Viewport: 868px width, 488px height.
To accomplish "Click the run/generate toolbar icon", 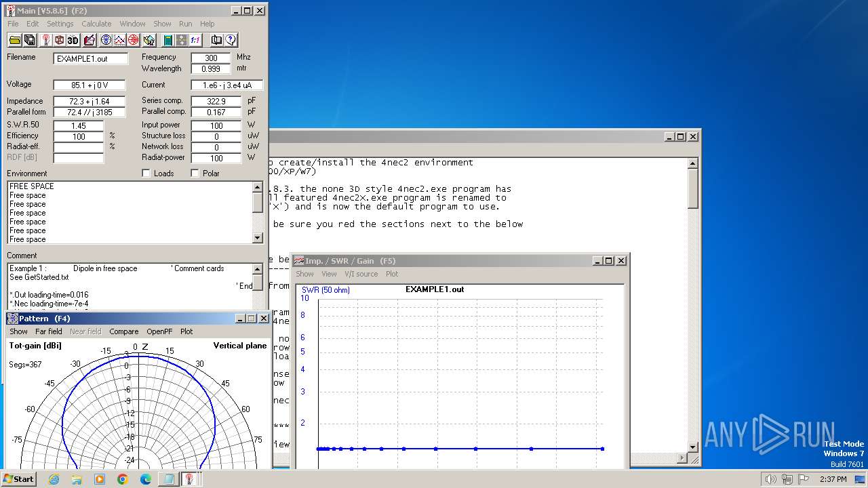I will point(149,40).
